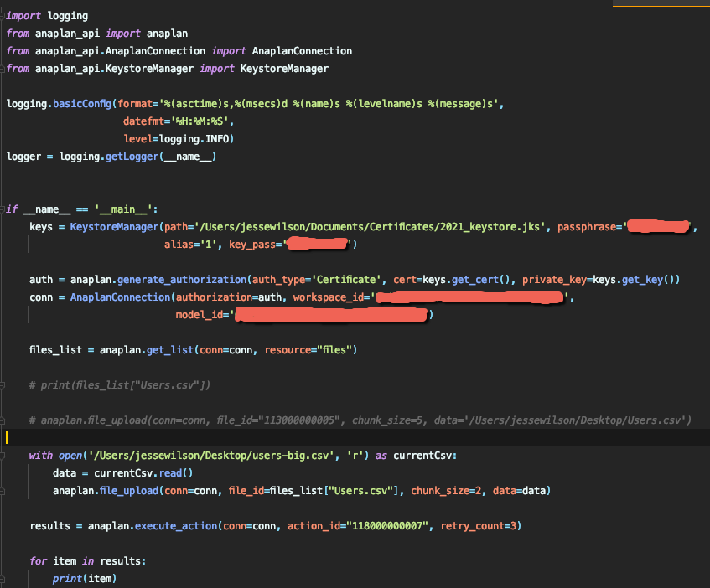Click 'get_list' method name

(x=170, y=350)
